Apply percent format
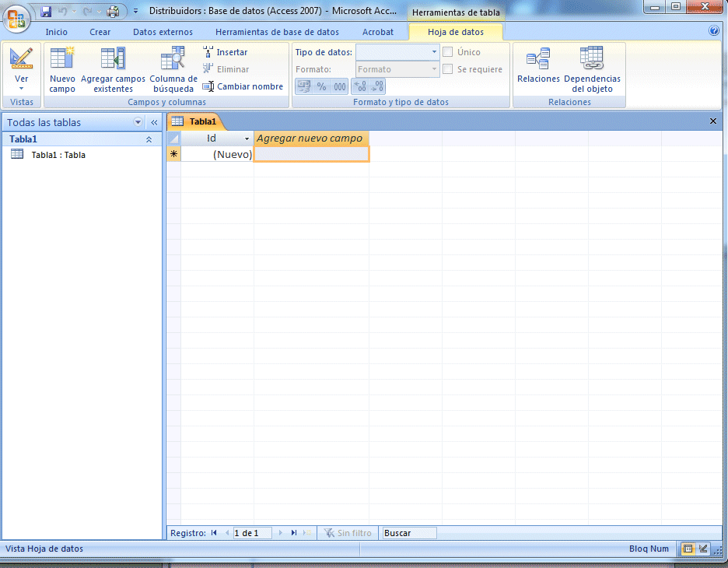Screen dimensions: 728x568 tap(322, 86)
